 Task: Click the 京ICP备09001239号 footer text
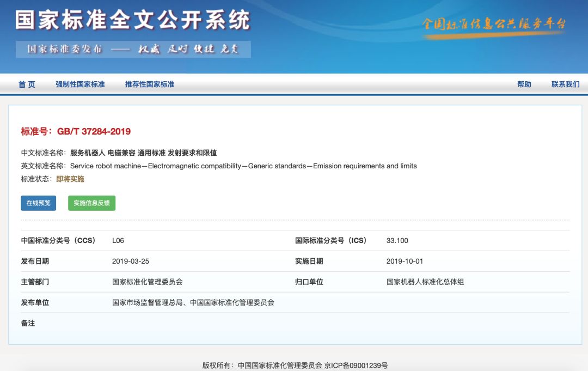(356, 366)
